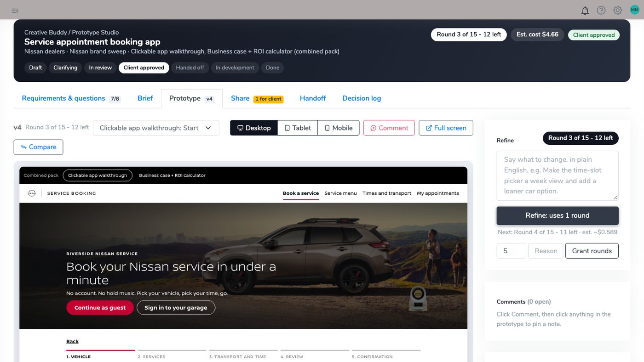The height and width of the screenshot is (362, 644).
Task: Open the notifications bell
Action: coord(585,10)
